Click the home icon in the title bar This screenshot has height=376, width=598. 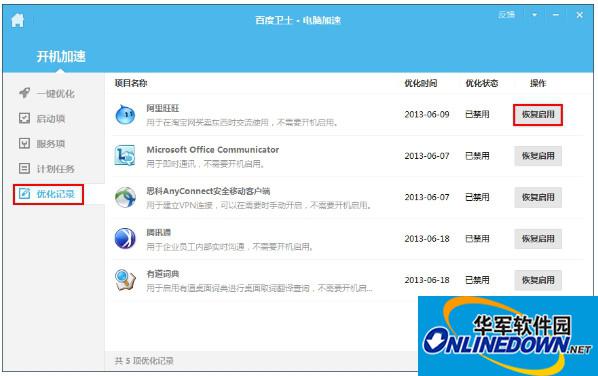[17, 20]
